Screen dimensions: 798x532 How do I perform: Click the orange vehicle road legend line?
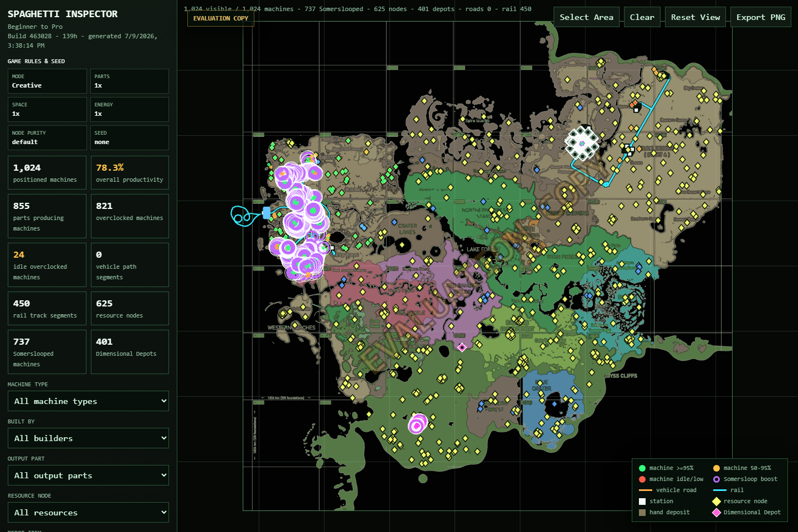pyautogui.click(x=646, y=490)
